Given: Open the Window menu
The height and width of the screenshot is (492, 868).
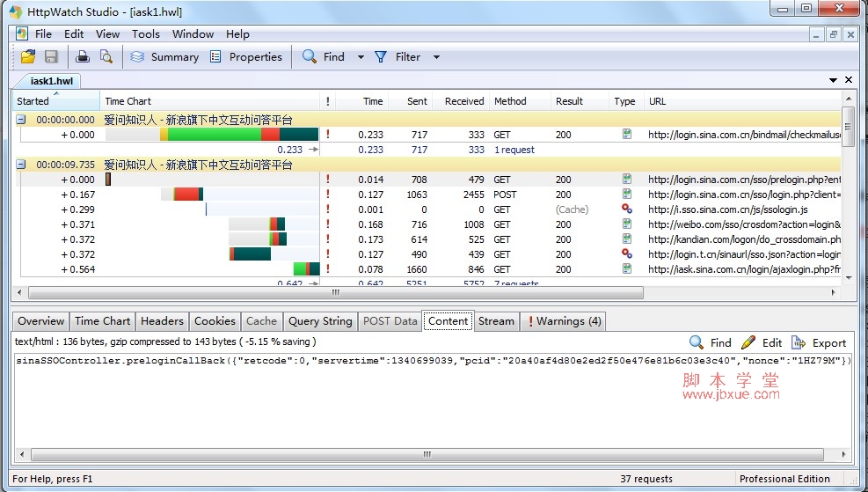Looking at the screenshot, I should 193,33.
